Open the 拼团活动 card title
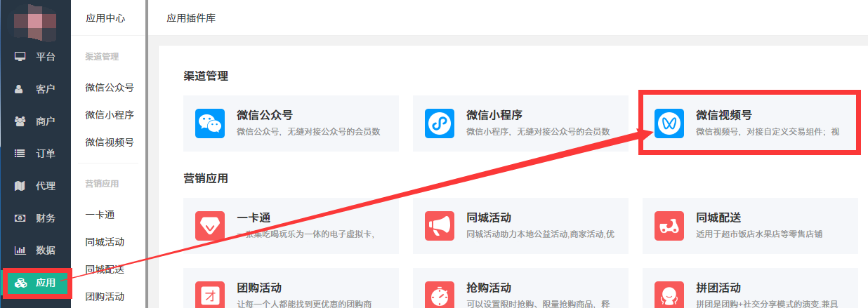Viewport: 868px width, 308px height. click(x=718, y=288)
